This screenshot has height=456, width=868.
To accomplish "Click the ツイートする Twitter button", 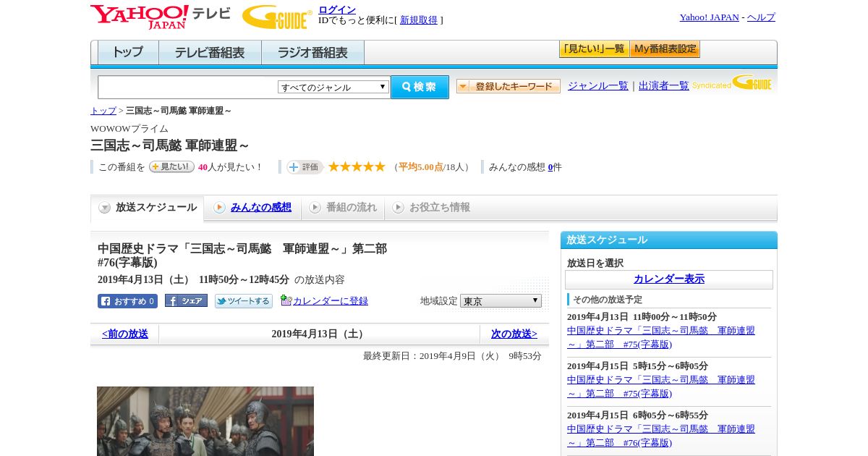I will click(x=244, y=301).
